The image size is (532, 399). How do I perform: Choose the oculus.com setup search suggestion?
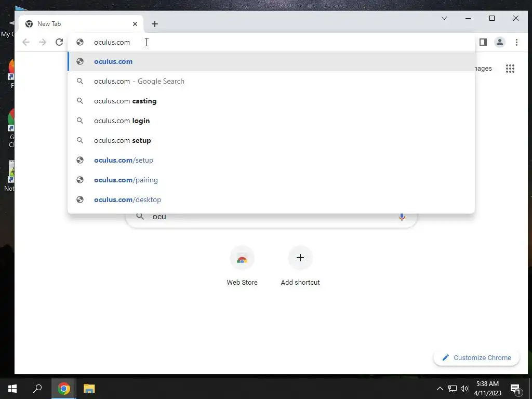271,140
